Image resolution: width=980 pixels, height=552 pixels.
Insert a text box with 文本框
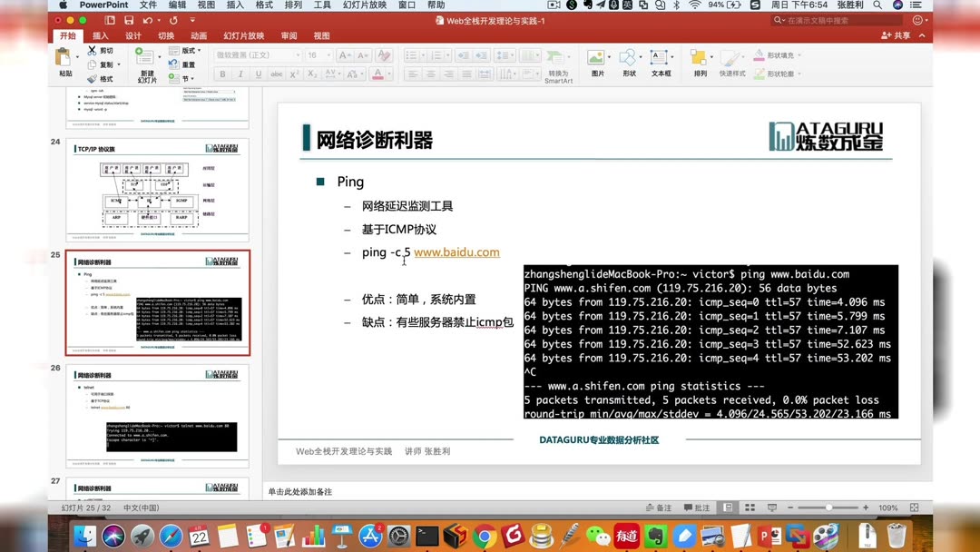coord(660,66)
